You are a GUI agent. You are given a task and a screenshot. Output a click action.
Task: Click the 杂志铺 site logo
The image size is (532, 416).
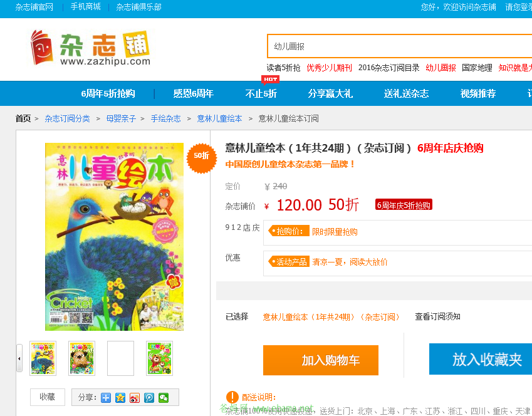point(90,48)
